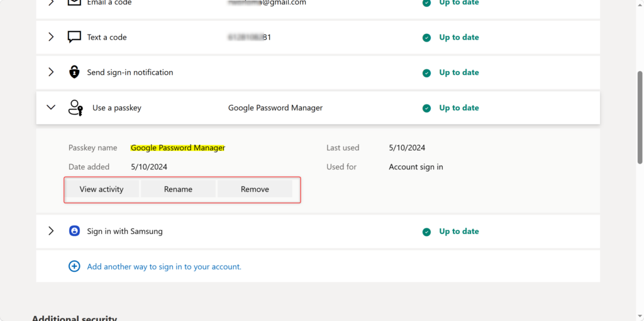Select the Send sign-in notification label
Image resolution: width=644 pixels, height=321 pixels.
pos(130,72)
